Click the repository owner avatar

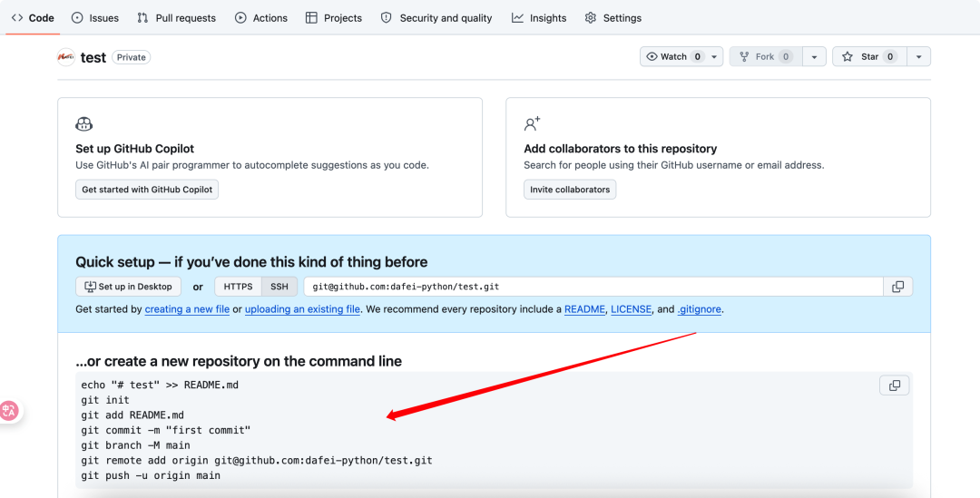66,57
